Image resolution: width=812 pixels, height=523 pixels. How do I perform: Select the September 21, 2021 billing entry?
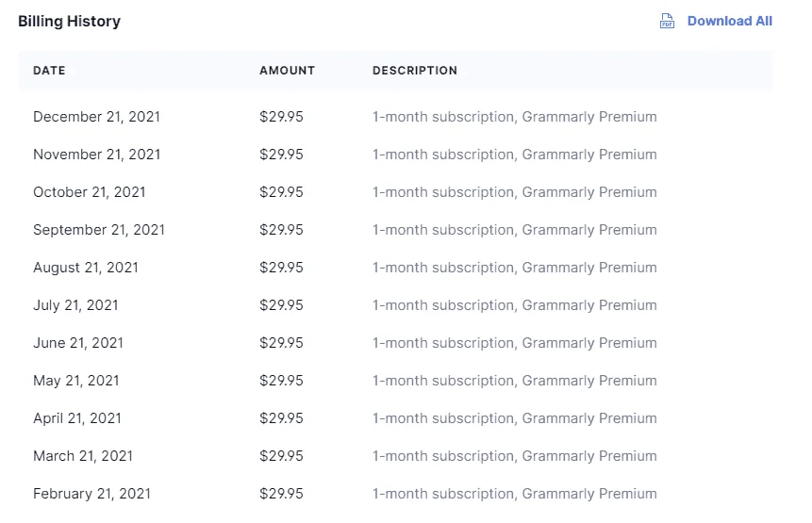pyautogui.click(x=396, y=230)
